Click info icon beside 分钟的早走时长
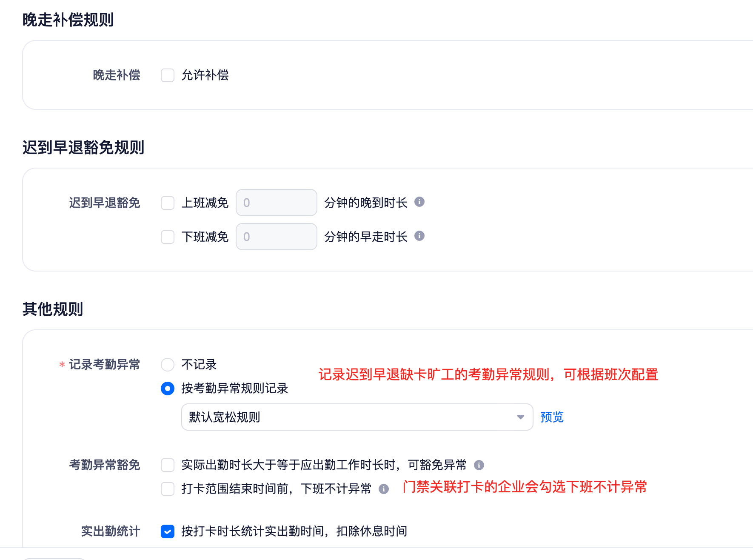The height and width of the screenshot is (560, 753). tap(419, 236)
